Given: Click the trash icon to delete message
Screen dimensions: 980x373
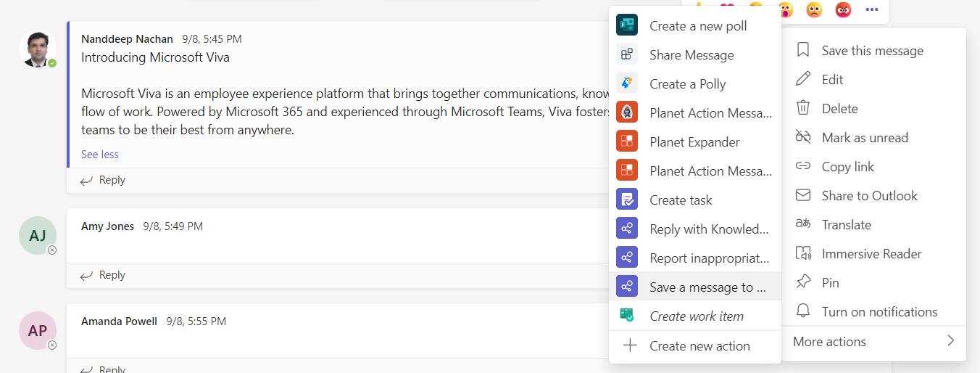Looking at the screenshot, I should click(803, 109).
